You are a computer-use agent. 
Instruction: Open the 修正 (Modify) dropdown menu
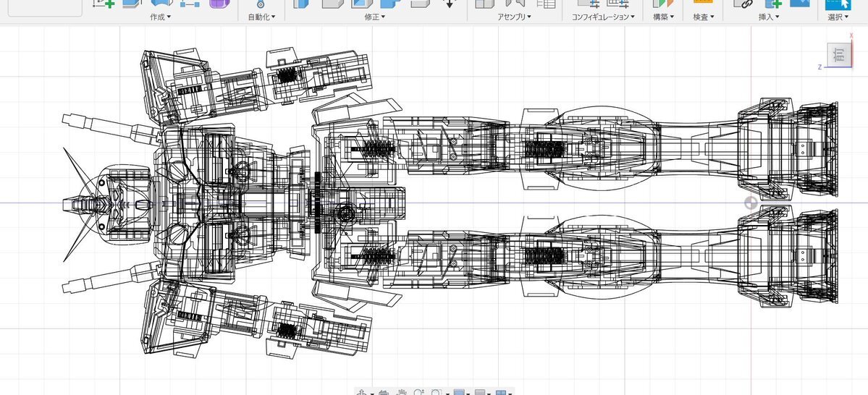[375, 17]
